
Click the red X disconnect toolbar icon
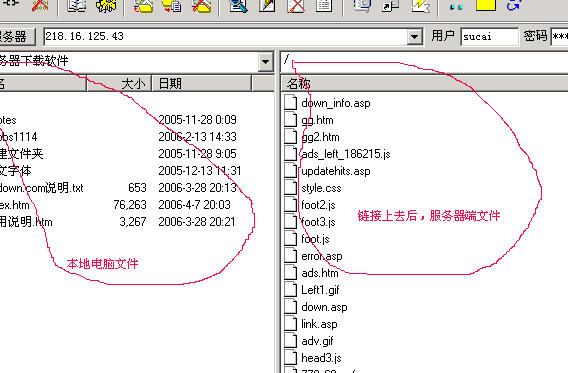coord(40,5)
